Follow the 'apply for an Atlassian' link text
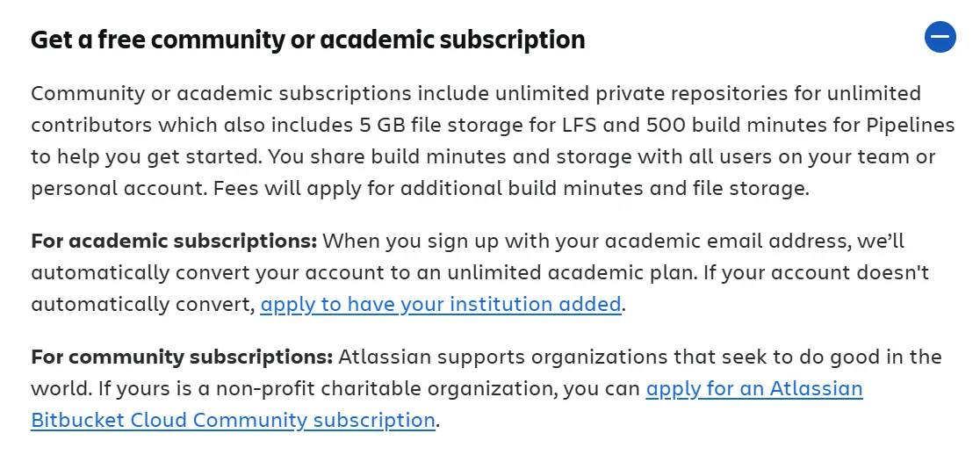 tap(754, 389)
